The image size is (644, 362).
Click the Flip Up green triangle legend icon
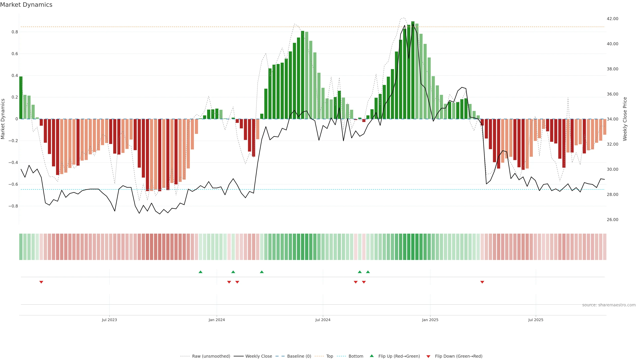(371, 356)
